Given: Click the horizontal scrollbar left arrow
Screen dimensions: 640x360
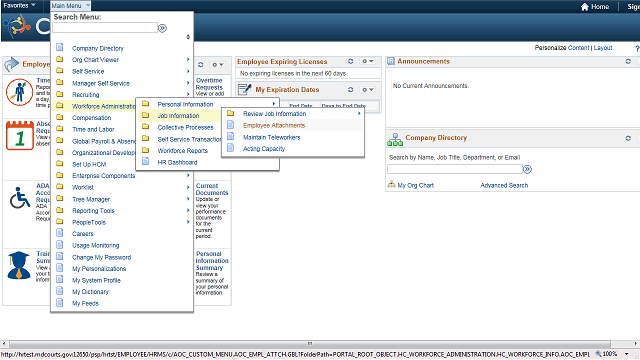Looking at the screenshot, I should tap(4, 343).
